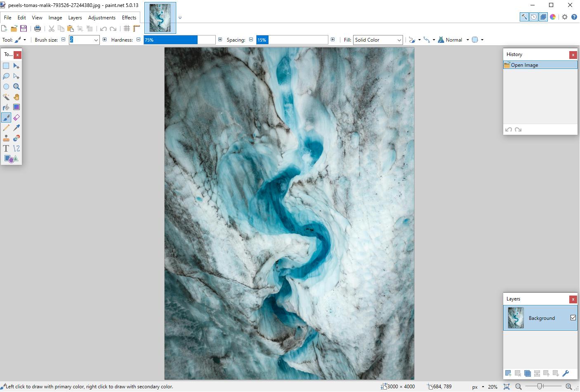Open Layer Properties via the wrench icon
The width and height of the screenshot is (580, 392).
[x=566, y=373]
